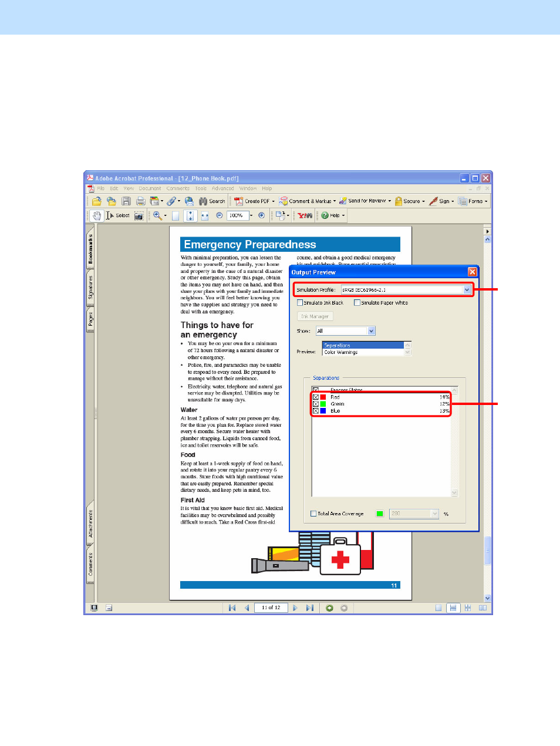This screenshot has width=560, height=746.
Task: Toggle the Process Plates checkbox
Action: pyautogui.click(x=316, y=390)
